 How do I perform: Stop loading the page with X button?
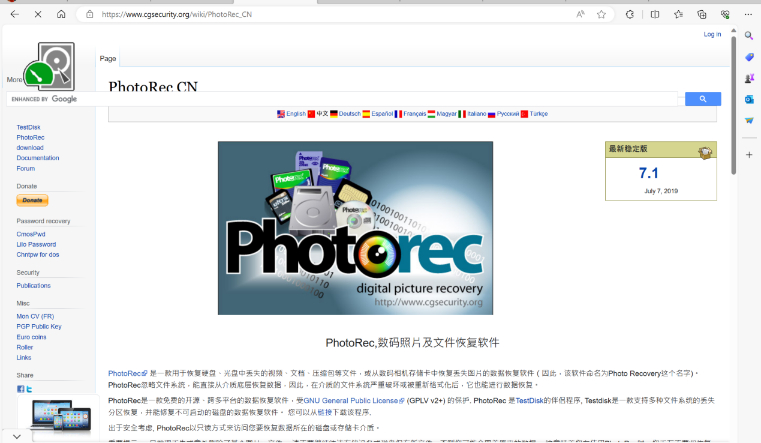point(38,14)
